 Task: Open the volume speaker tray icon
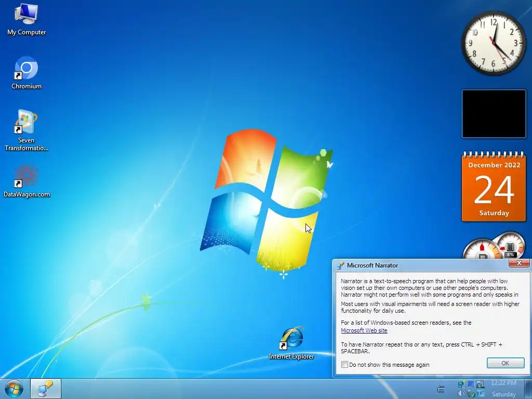coord(461,394)
